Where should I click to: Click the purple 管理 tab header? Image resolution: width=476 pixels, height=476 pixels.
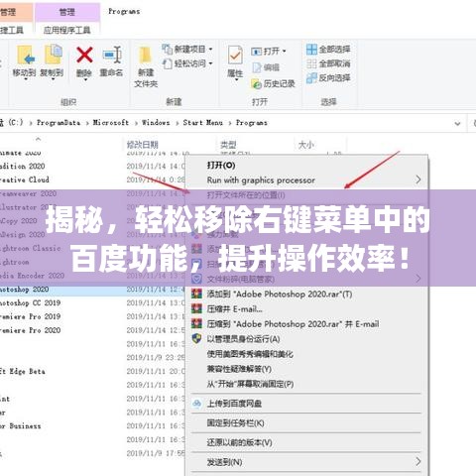67,12
